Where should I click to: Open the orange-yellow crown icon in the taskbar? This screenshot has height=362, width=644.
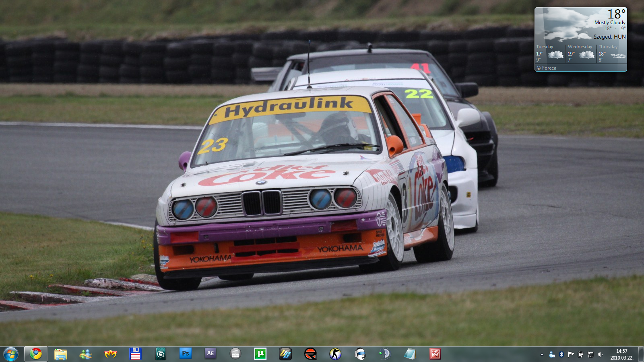110,354
